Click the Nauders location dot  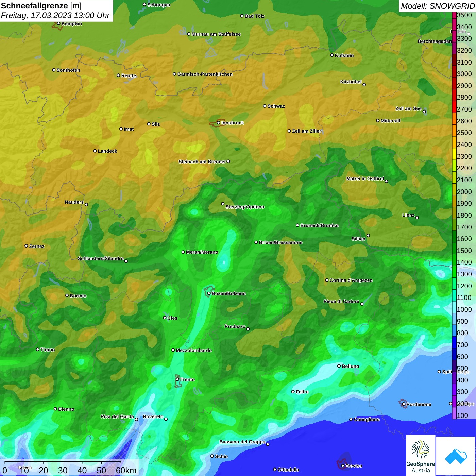tap(86, 204)
